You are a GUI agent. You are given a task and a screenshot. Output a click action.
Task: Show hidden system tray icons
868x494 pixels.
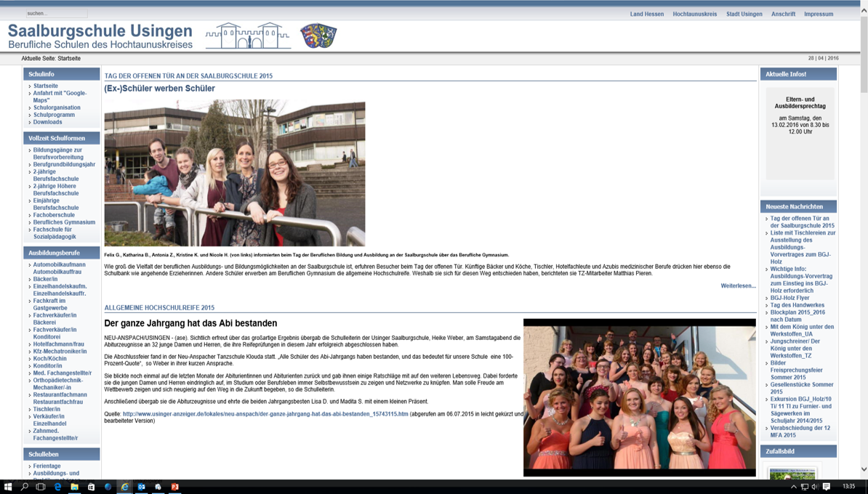point(793,487)
